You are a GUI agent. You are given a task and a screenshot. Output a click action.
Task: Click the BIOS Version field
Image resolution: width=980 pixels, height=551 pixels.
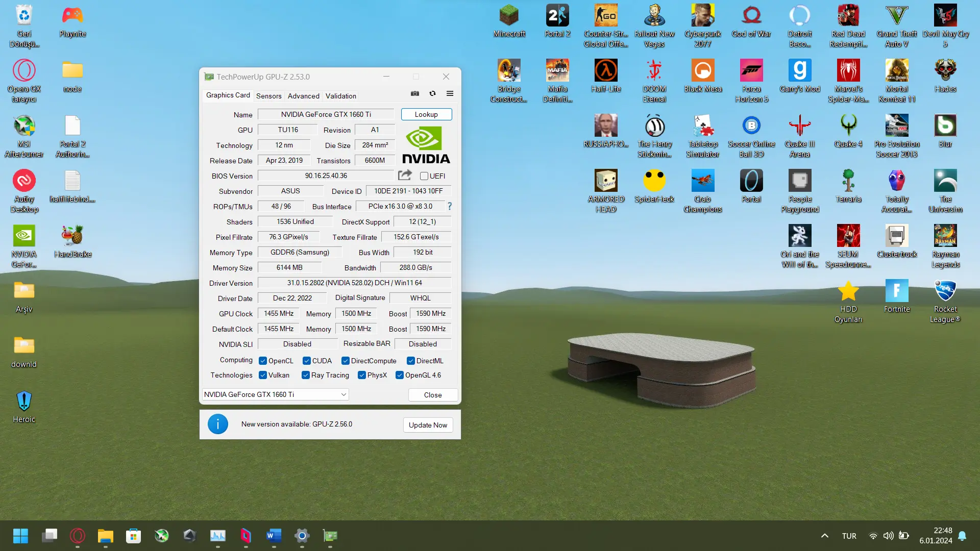coord(326,176)
